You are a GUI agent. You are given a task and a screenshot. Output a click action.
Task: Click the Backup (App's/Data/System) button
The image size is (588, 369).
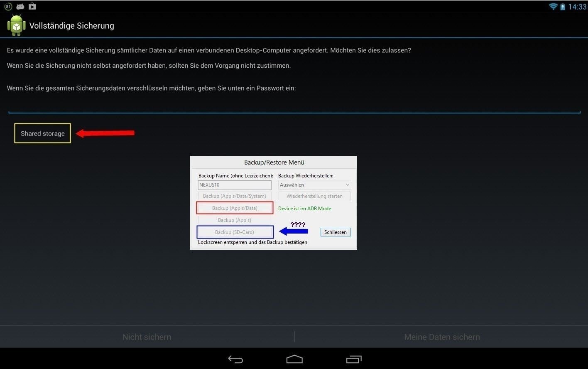tap(235, 196)
